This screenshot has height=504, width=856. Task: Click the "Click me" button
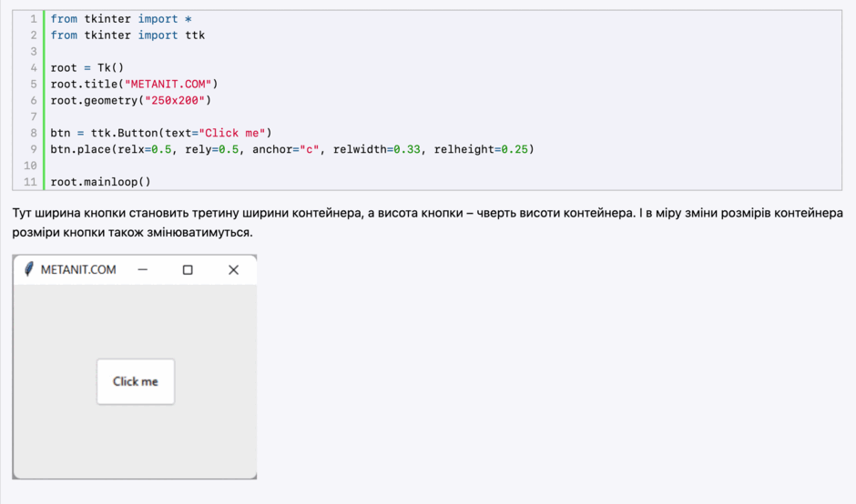(x=136, y=381)
